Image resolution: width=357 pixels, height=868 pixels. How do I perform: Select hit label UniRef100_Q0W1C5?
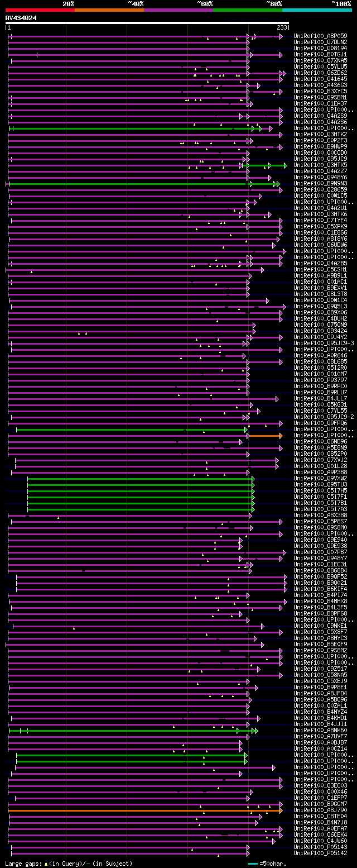320,195
